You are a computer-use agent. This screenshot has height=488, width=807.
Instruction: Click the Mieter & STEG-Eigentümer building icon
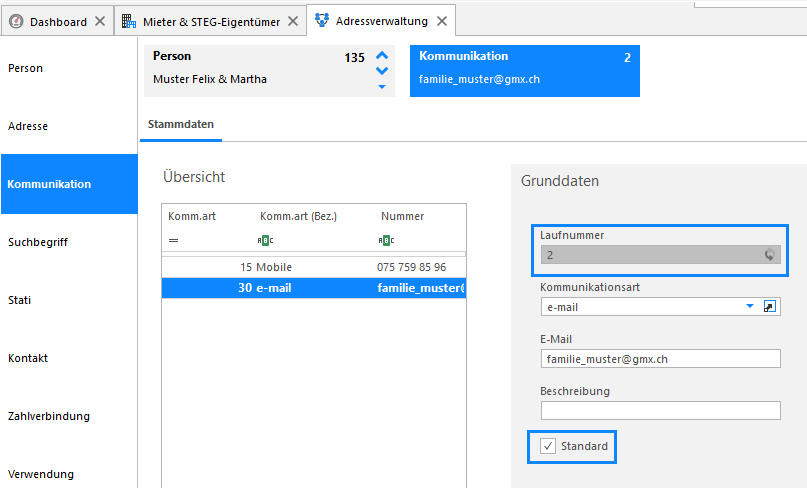[x=129, y=21]
